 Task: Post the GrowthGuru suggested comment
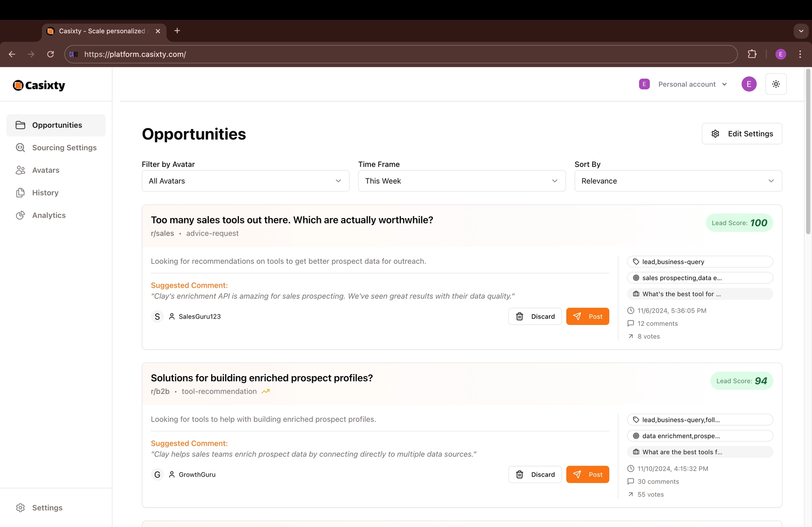click(588, 475)
